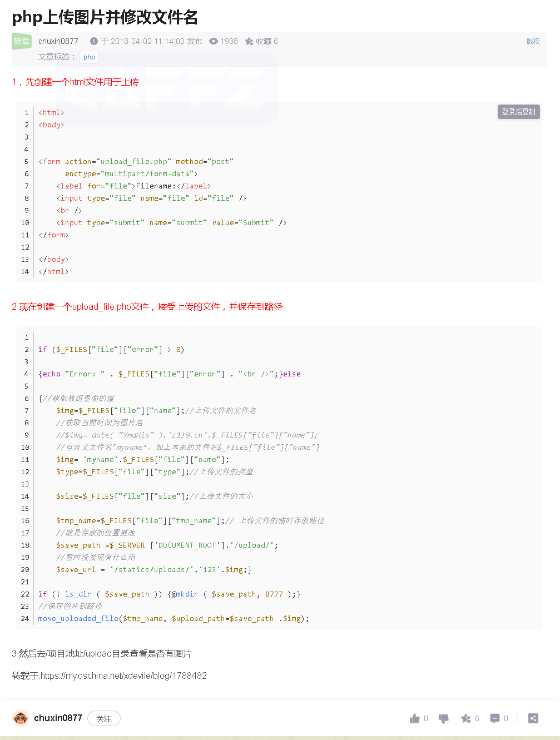Open author chuxin0877 from the header line

click(58, 42)
